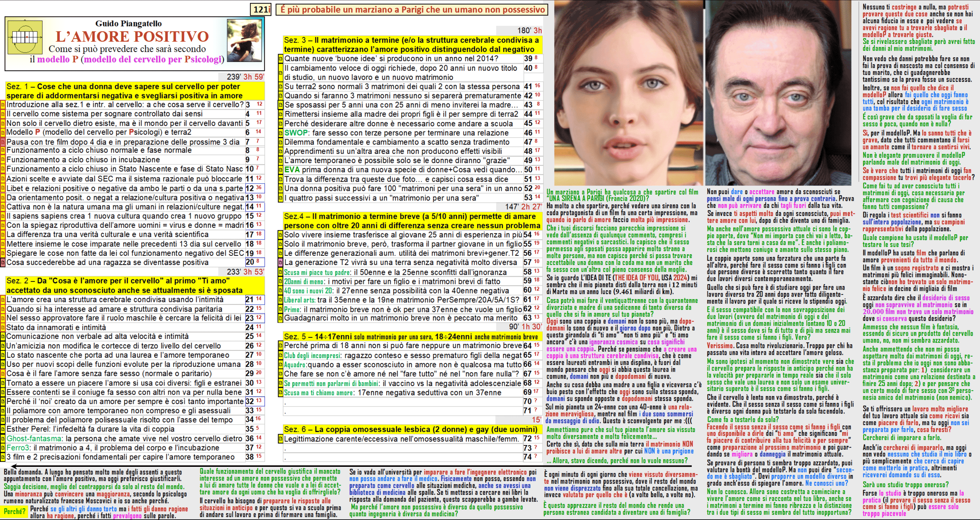Open 'Se permetti non parlarmi di bambini' link
Screen dimensions: 980x520
coord(331,383)
